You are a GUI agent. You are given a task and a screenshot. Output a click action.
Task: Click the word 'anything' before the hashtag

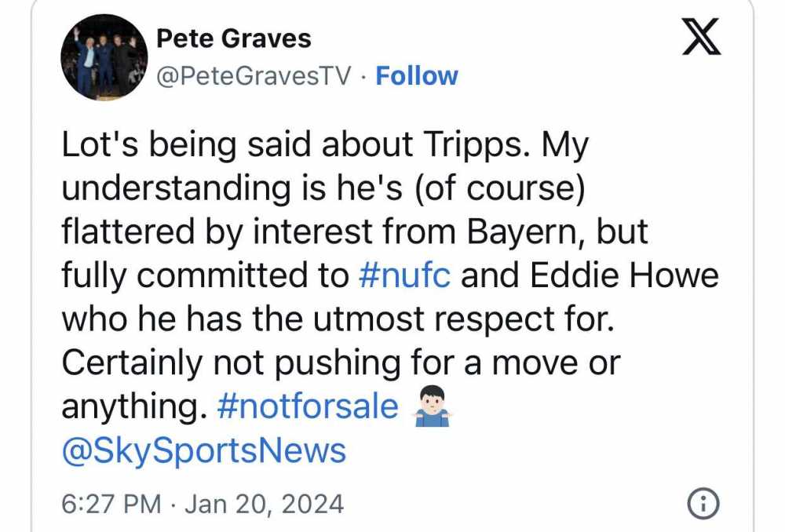click(x=133, y=407)
